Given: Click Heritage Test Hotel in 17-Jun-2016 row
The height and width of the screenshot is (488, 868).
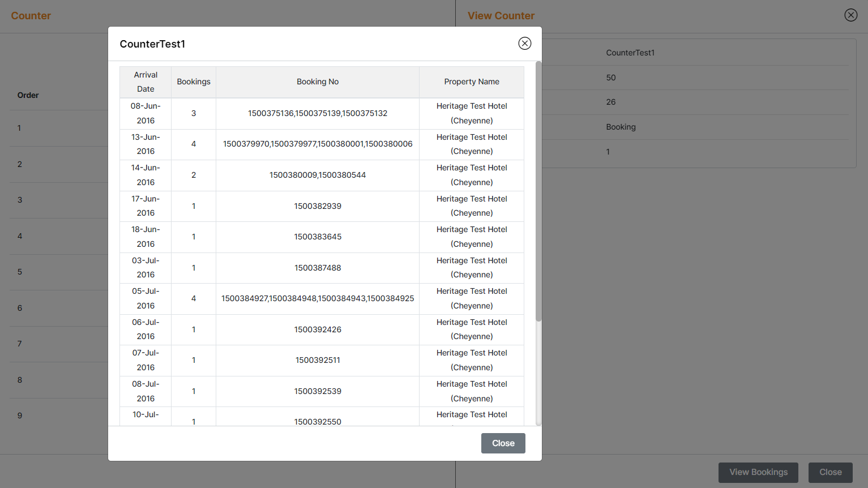Looking at the screenshot, I should [472, 206].
